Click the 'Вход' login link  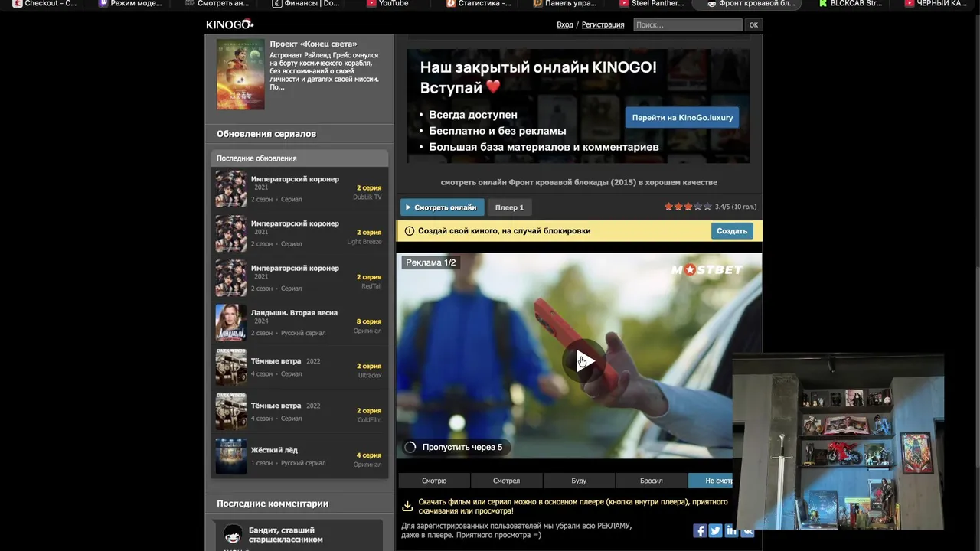tap(565, 25)
